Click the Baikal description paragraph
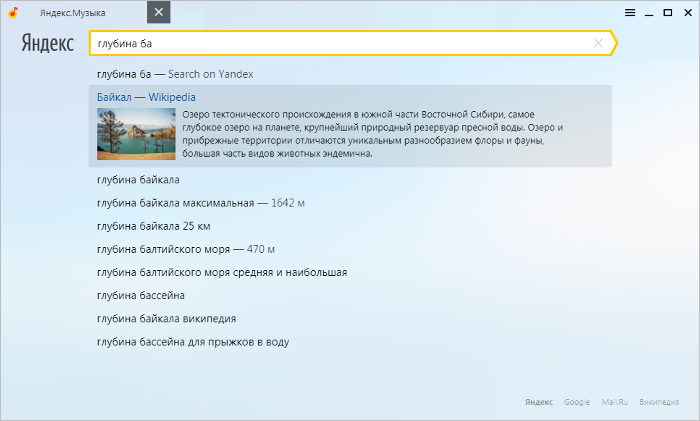This screenshot has height=421, width=700. [372, 134]
